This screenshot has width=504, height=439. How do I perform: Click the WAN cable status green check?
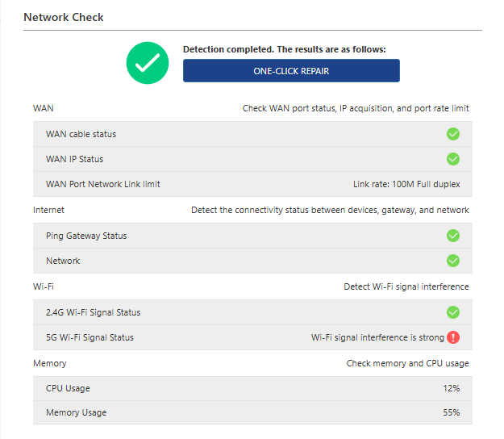click(x=453, y=134)
